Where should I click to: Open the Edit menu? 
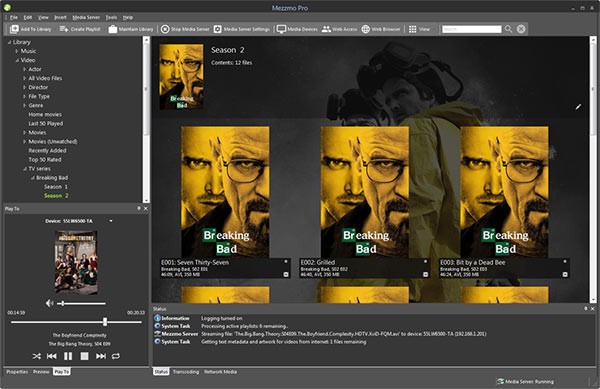[28, 17]
